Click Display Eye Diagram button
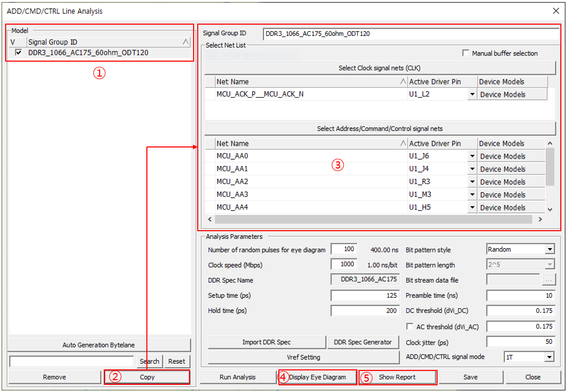567x392 pixels. tap(317, 377)
